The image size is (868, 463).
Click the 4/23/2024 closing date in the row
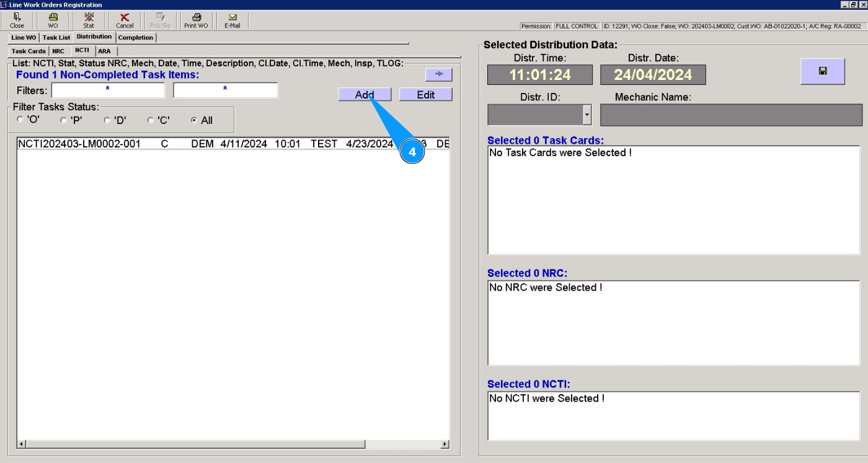[370, 144]
